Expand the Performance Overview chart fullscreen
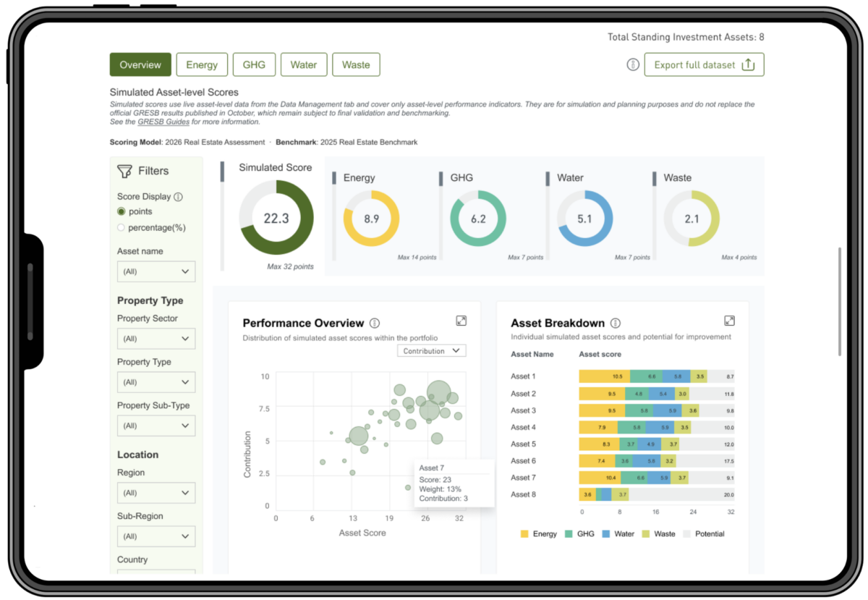Image resolution: width=868 pixels, height=600 pixels. coord(461,321)
